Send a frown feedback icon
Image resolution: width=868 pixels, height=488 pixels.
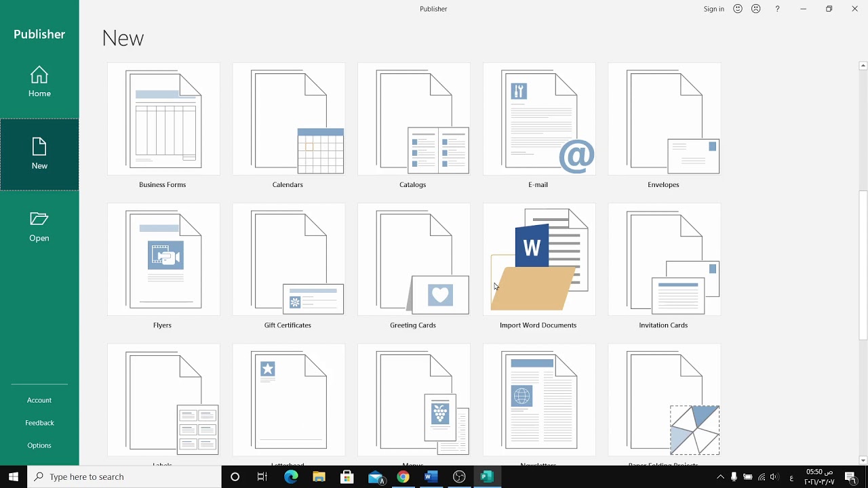click(756, 9)
